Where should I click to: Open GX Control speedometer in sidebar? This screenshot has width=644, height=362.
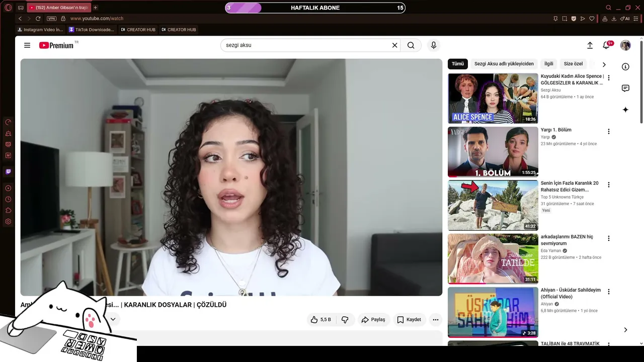(x=8, y=122)
